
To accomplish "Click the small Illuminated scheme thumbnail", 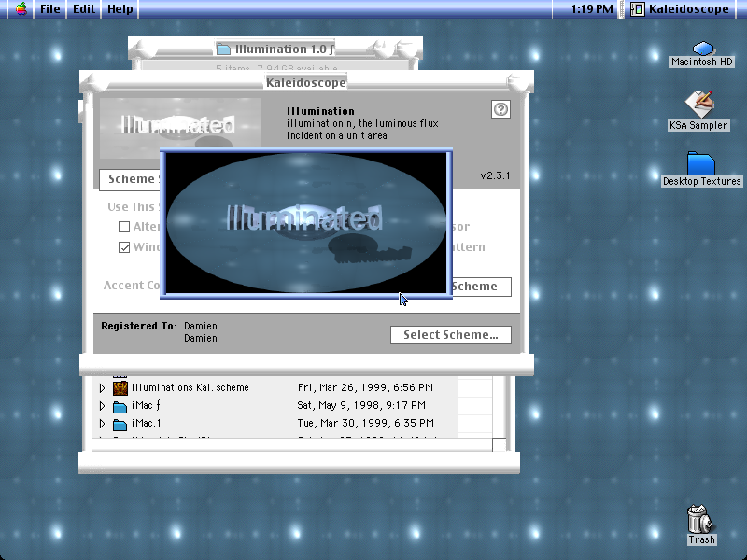I will 179,123.
